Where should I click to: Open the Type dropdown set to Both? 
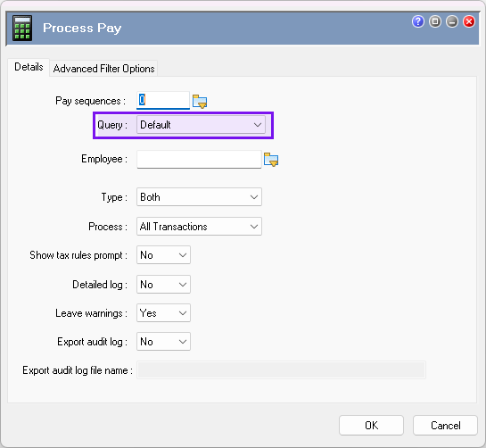199,196
